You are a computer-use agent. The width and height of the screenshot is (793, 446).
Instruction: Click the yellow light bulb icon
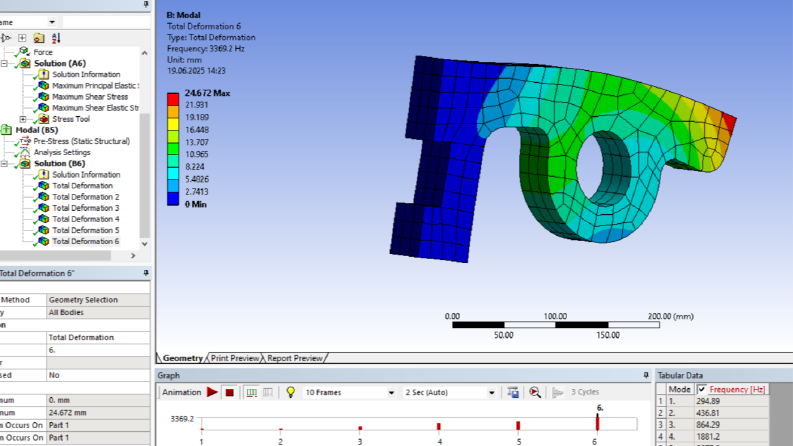point(291,392)
